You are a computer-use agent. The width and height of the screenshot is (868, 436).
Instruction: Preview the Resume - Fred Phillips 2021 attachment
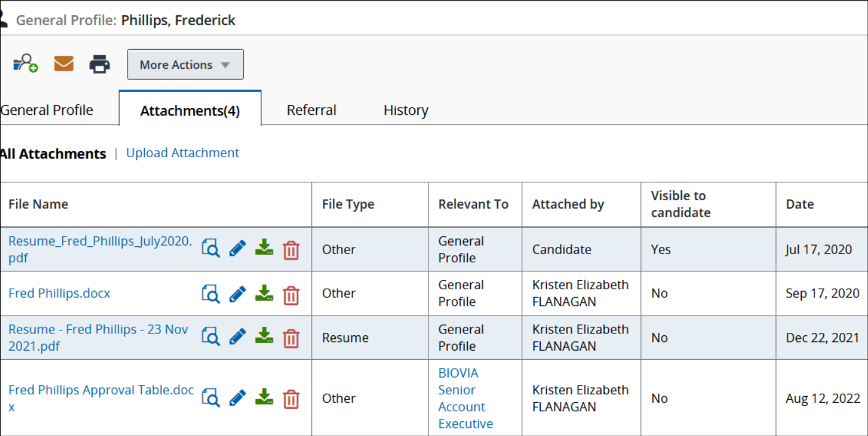click(x=210, y=336)
